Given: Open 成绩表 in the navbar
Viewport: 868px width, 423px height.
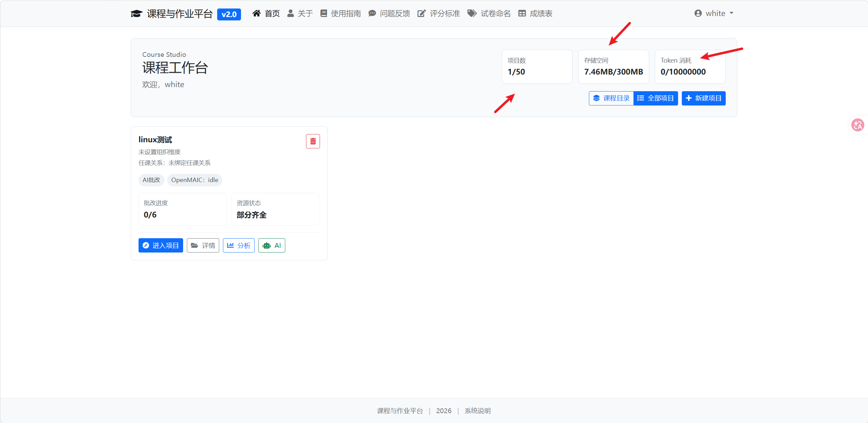Looking at the screenshot, I should click(x=535, y=13).
